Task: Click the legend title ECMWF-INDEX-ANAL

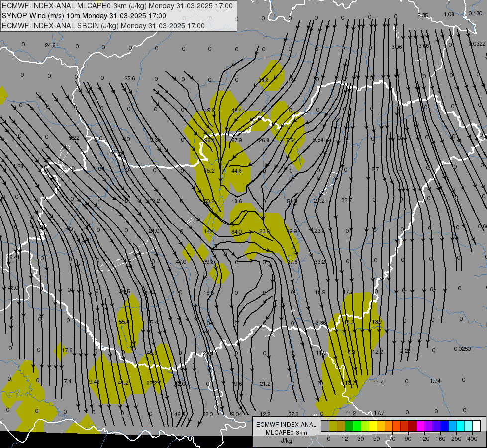Action: (x=287, y=425)
